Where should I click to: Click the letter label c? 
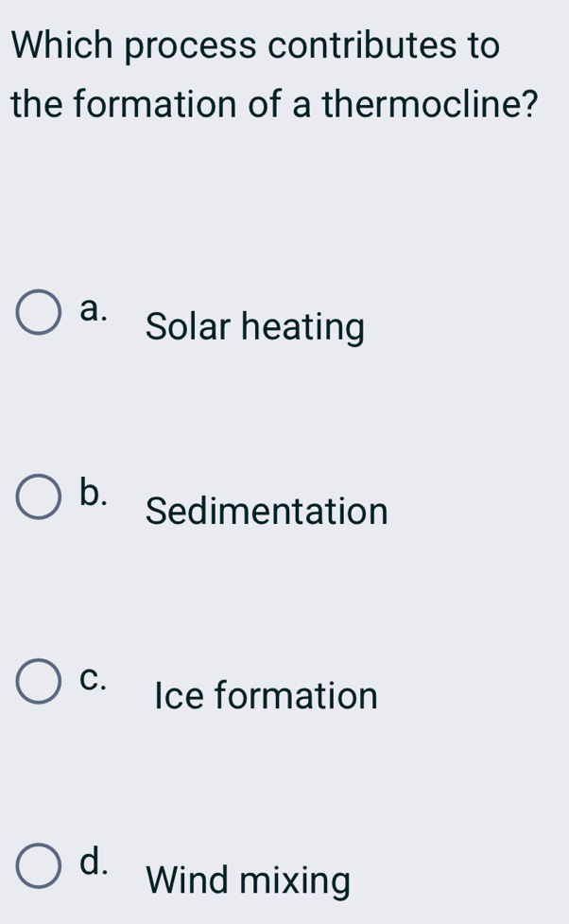[x=91, y=674]
